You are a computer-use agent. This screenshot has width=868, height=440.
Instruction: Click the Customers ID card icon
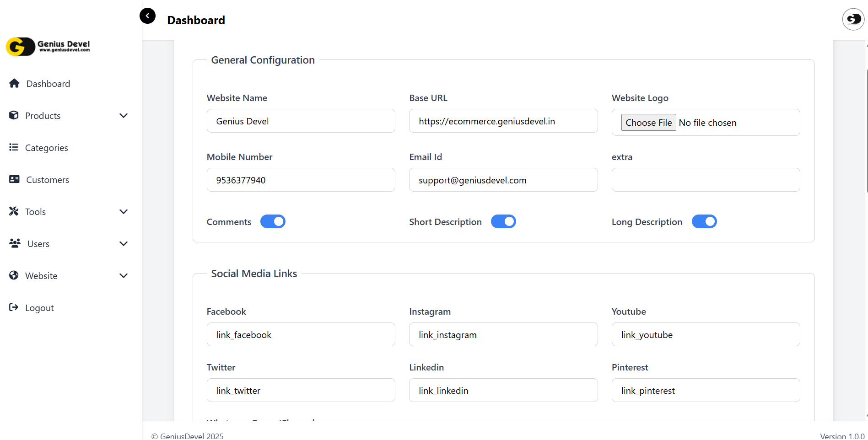14,179
